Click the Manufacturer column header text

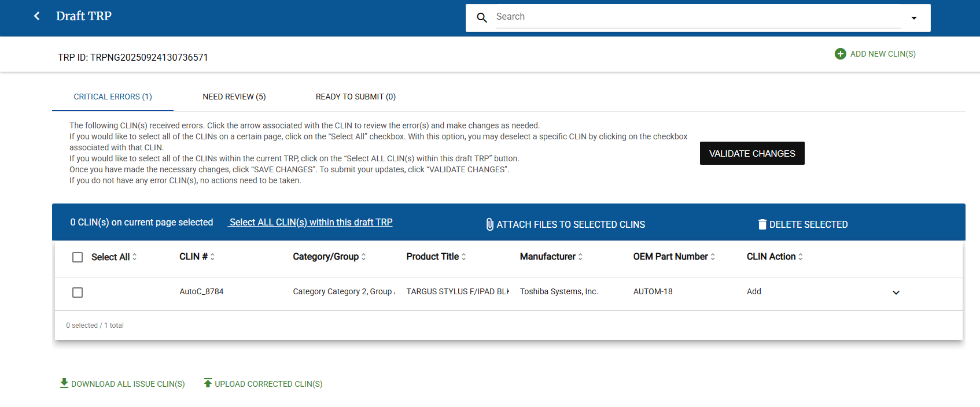pos(547,257)
